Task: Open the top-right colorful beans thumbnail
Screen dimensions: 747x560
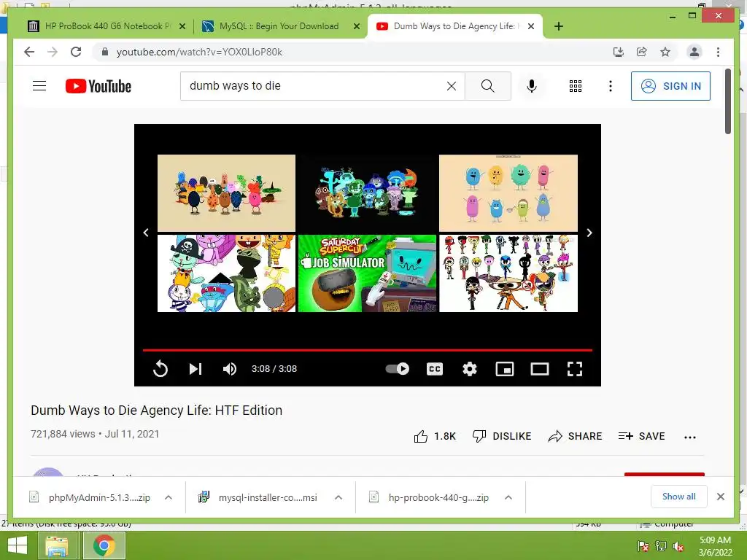Action: click(x=508, y=192)
